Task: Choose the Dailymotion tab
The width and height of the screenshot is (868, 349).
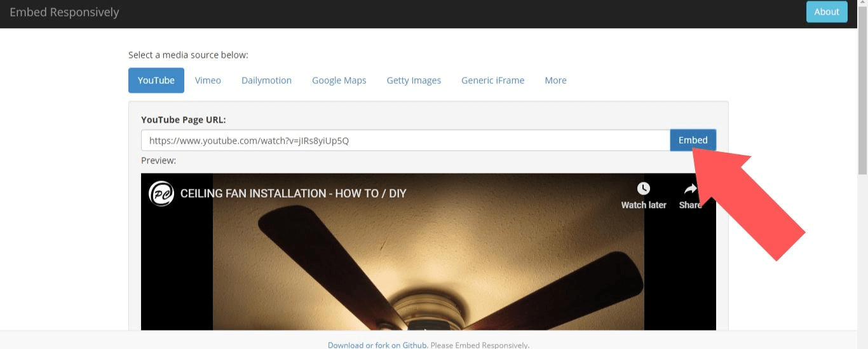Action: pyautogui.click(x=266, y=80)
